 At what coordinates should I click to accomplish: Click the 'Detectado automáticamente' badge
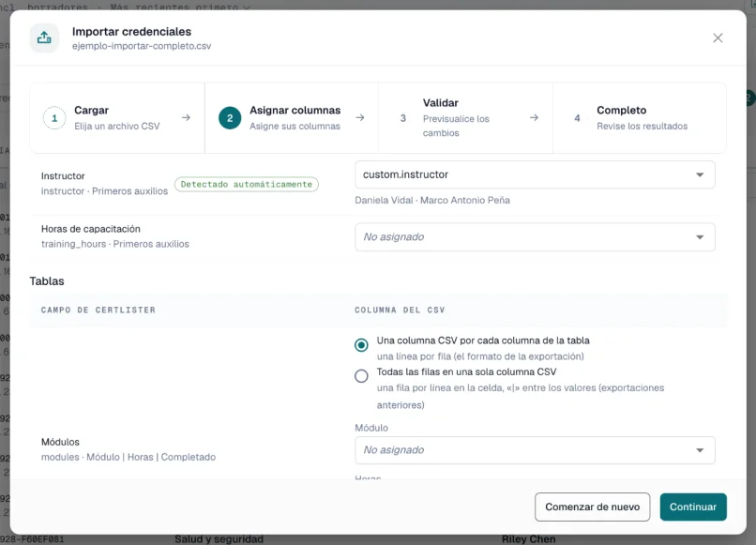click(247, 184)
